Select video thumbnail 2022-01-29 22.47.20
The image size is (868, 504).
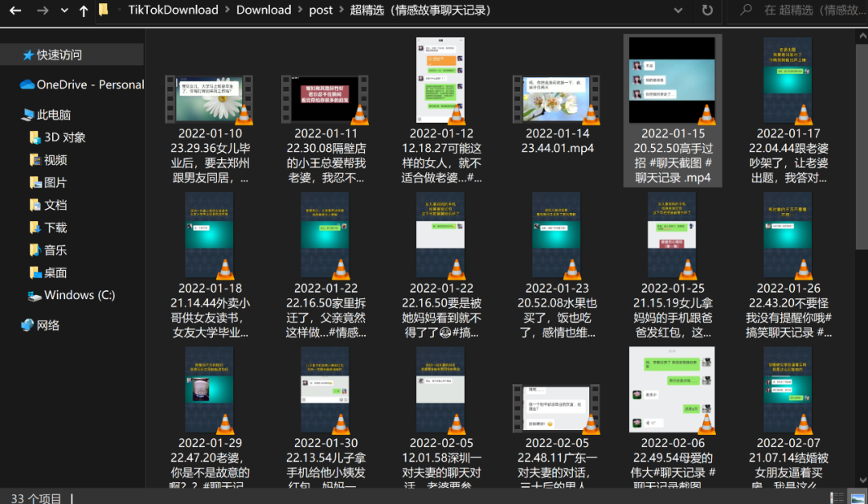pos(209,390)
